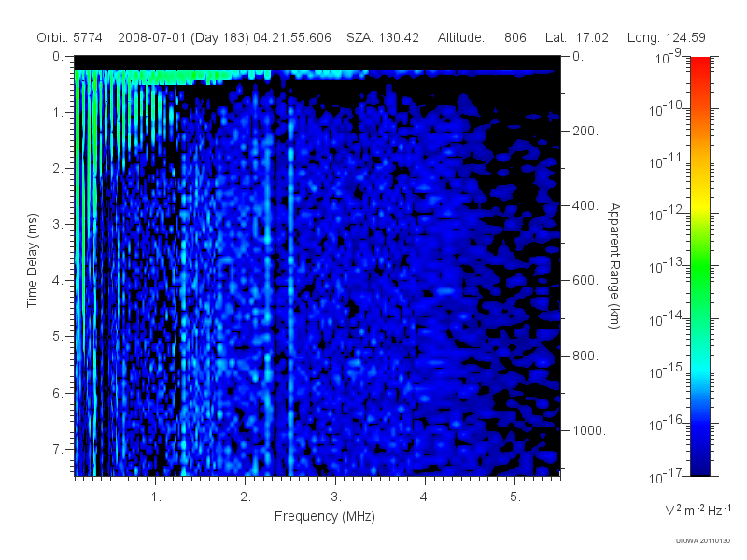Click the Frequency (MHz) axis label
The height and width of the screenshot is (560, 747).
(x=324, y=516)
